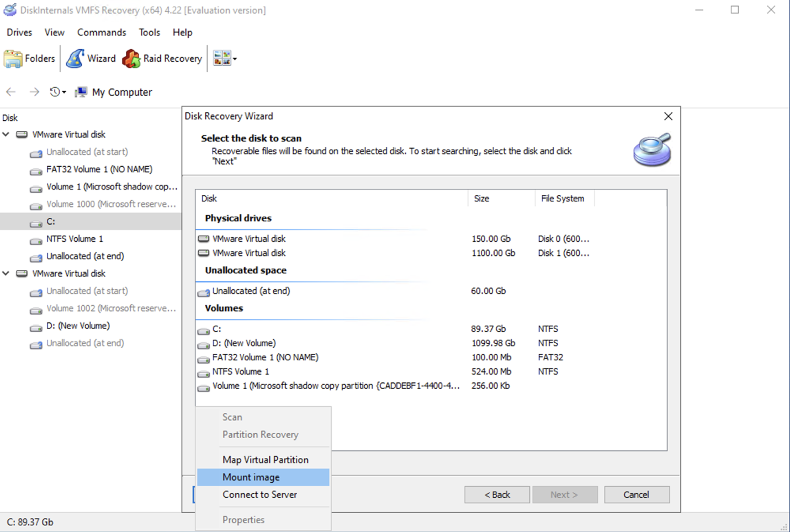Collapse the first VMware Virtual disk node
Screen dimensions: 790x532
point(6,134)
